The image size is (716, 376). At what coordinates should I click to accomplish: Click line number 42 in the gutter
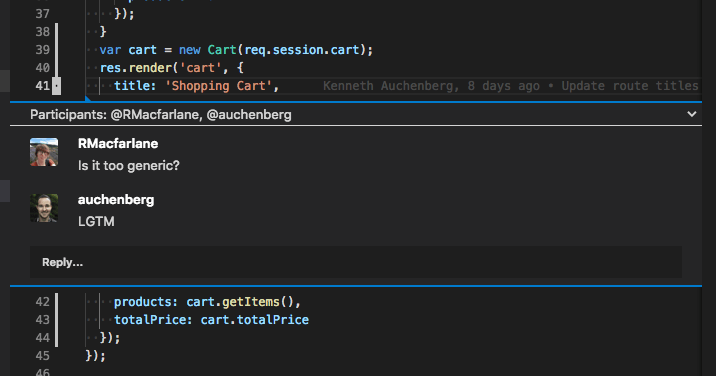click(x=42, y=302)
